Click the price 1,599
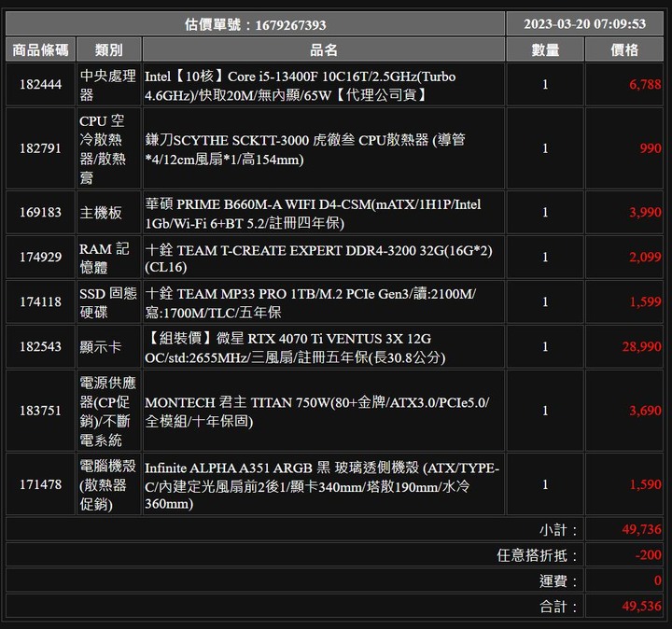The height and width of the screenshot is (629, 672). (x=645, y=301)
